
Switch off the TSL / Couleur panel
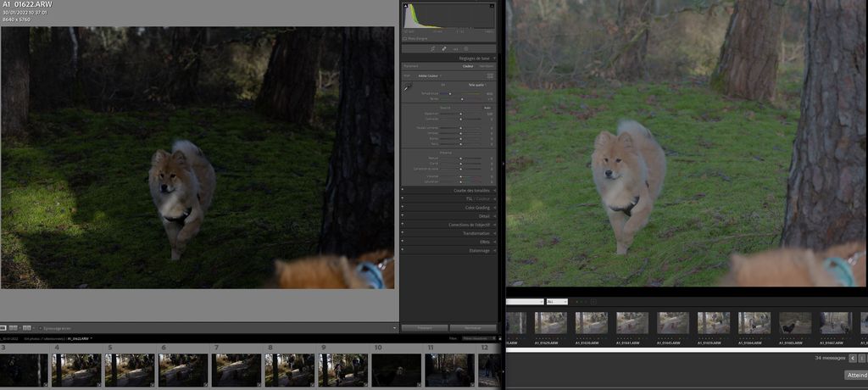coord(403,198)
